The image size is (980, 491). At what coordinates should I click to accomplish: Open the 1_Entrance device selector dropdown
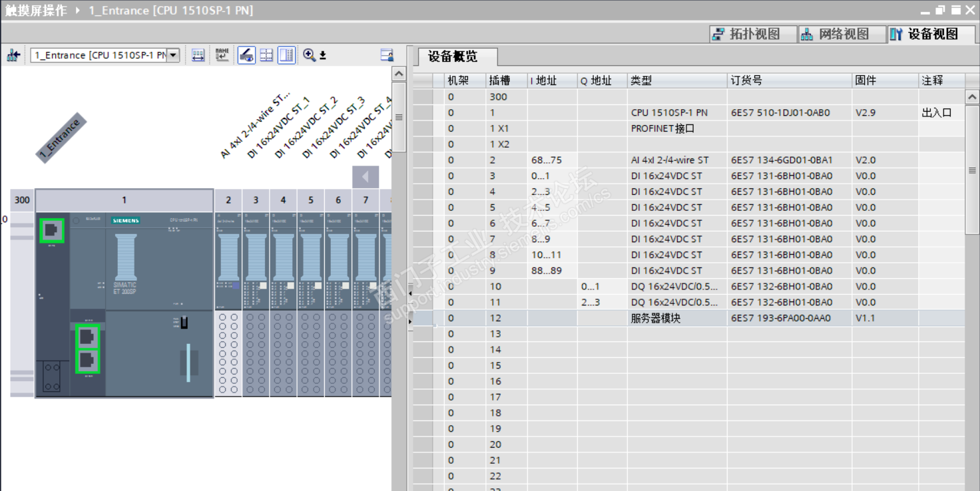(x=173, y=55)
